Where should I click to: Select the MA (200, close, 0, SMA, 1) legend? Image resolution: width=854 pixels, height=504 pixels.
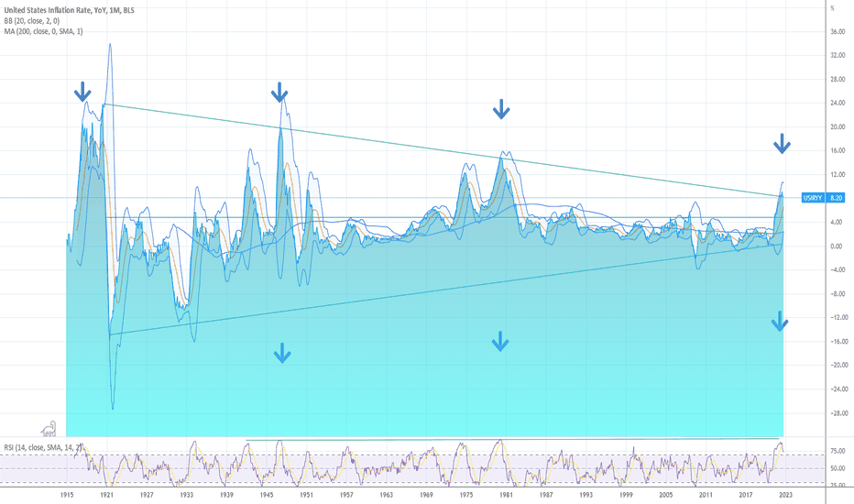[44, 31]
